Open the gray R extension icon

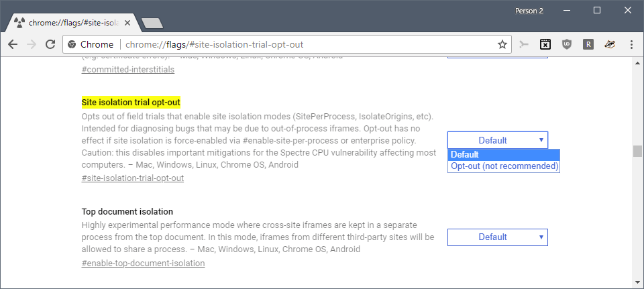pyautogui.click(x=588, y=44)
